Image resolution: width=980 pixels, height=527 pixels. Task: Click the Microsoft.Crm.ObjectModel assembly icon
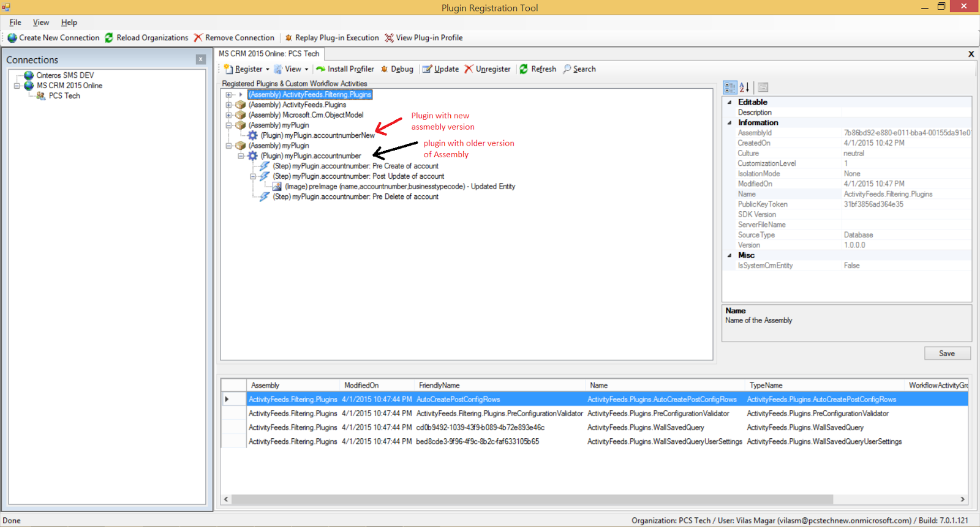coord(241,115)
